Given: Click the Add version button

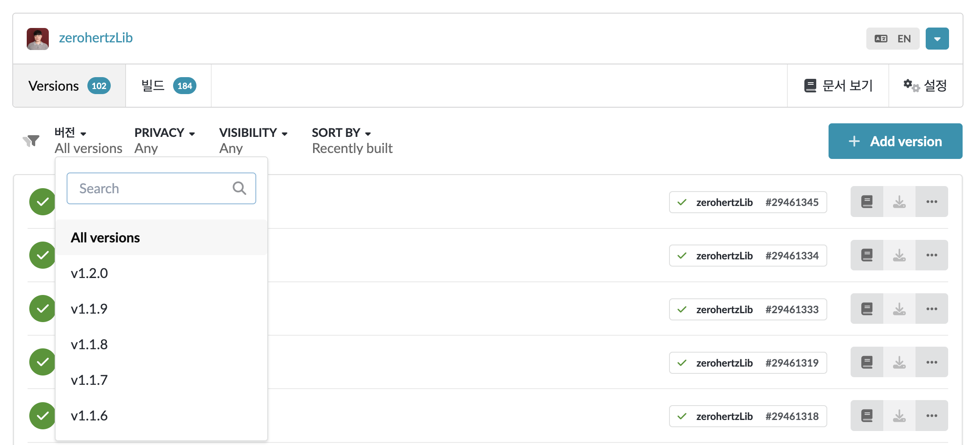Looking at the screenshot, I should point(895,141).
